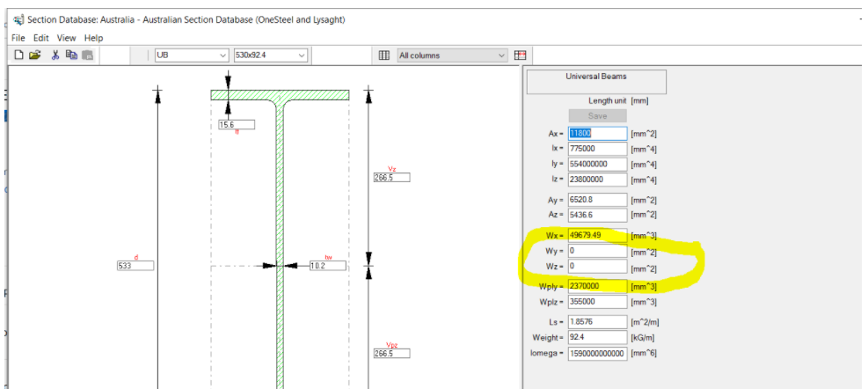Click the tf dimension field 15.6
The height and width of the screenshot is (389, 868).
click(237, 125)
